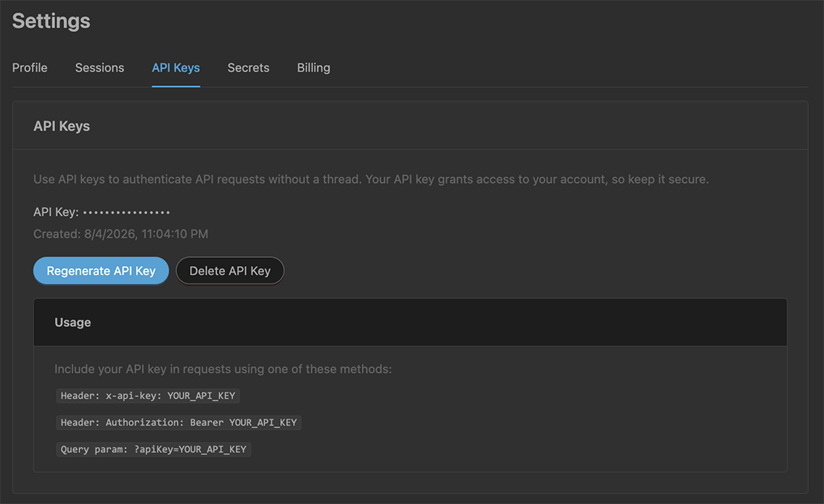Click the x-api-key header code snippet
This screenshot has width=824, height=504.
(148, 395)
